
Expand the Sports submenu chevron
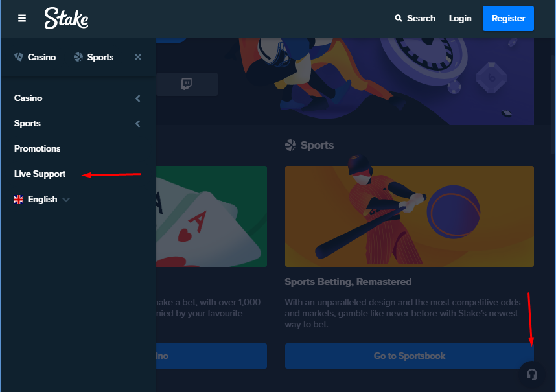tap(138, 124)
